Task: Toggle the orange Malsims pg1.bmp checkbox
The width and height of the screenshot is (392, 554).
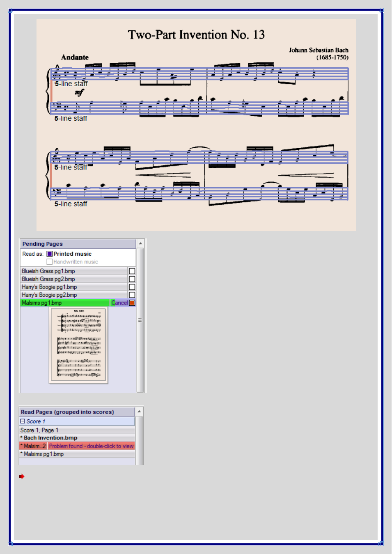Action: click(132, 303)
